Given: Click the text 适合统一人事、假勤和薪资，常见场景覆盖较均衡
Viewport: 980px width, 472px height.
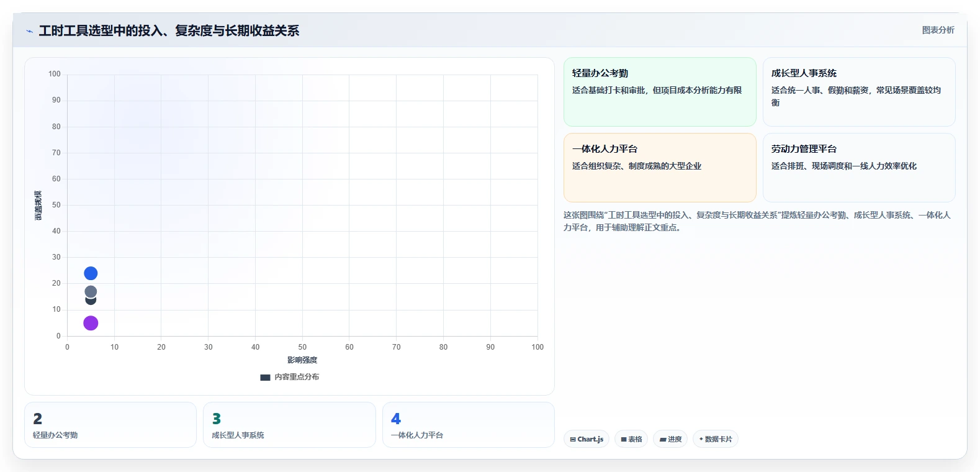Looking at the screenshot, I should click(856, 96).
